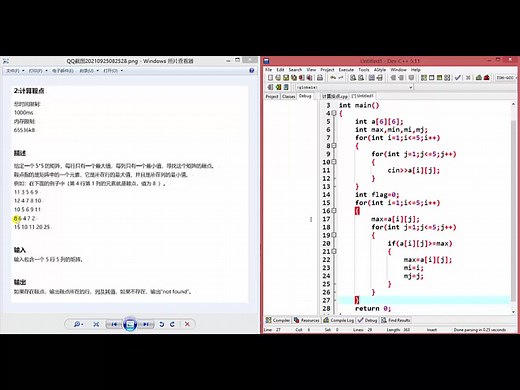
Task: Click the Close file toolbar icon
Action: pos(302,78)
